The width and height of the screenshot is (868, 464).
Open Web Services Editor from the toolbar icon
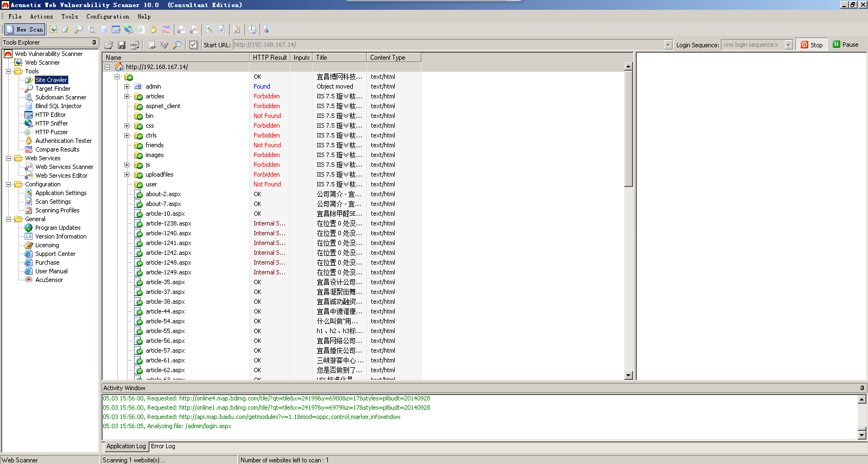[x=194, y=29]
